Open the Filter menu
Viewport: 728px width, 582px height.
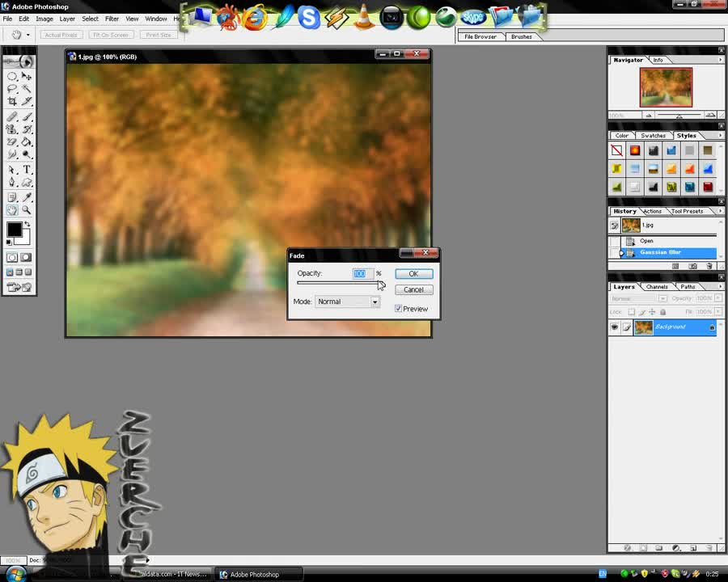tap(112, 19)
